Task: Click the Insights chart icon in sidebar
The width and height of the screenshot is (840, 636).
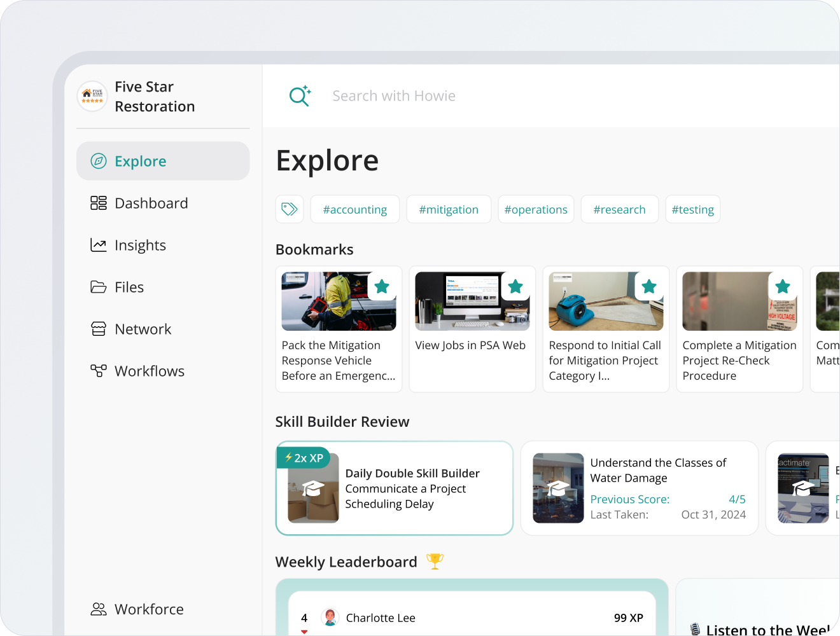Action: [99, 245]
